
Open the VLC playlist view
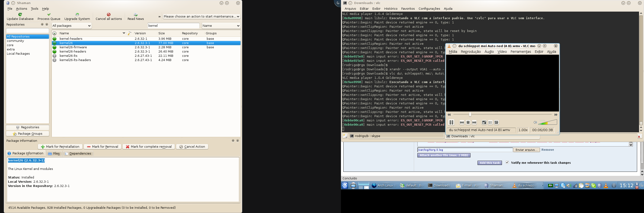coord(490,123)
